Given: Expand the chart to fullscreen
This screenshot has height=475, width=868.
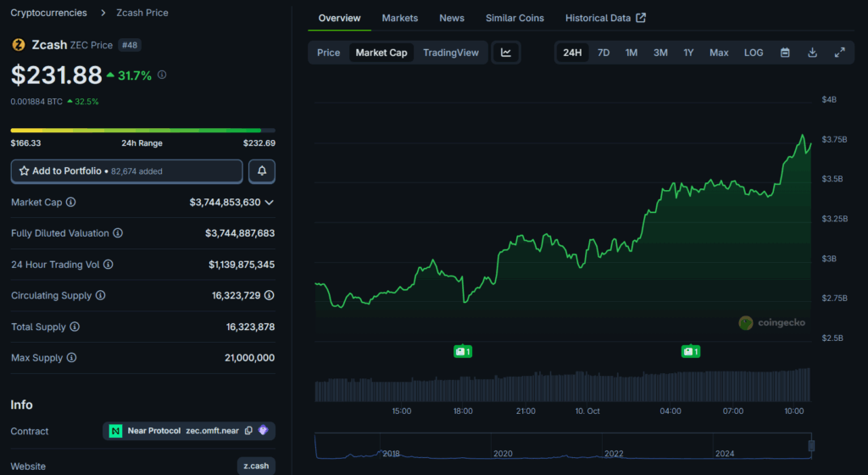Looking at the screenshot, I should point(839,53).
